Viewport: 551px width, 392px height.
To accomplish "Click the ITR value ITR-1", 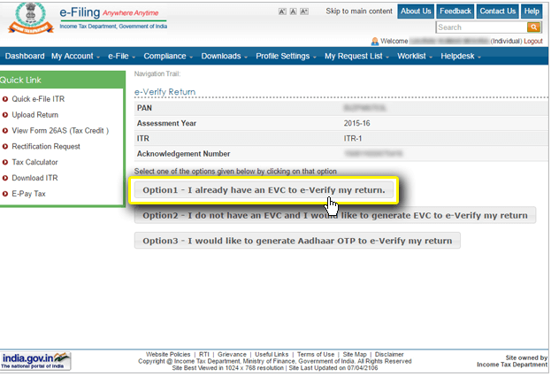I will (353, 139).
